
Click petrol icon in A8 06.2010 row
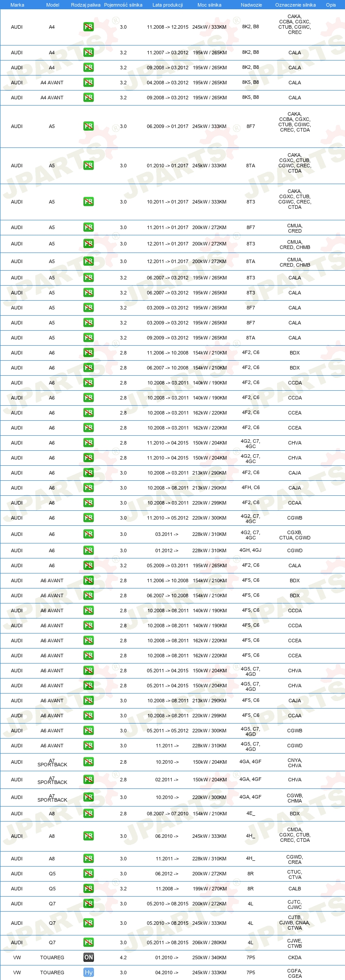(x=89, y=836)
